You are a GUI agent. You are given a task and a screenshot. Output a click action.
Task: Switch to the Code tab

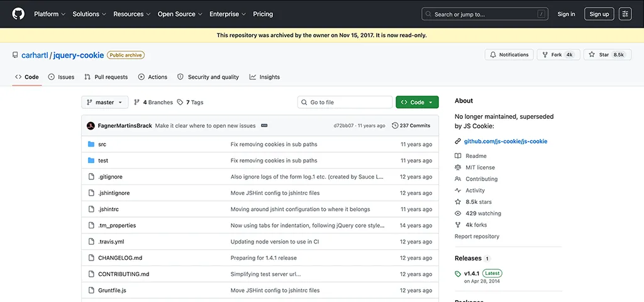pos(27,77)
